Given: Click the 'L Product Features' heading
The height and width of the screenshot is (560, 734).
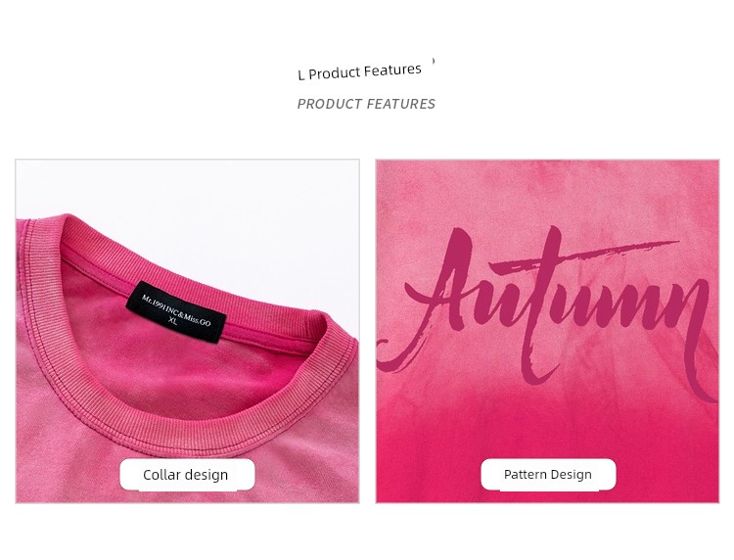Looking at the screenshot, I should pyautogui.click(x=359, y=71).
